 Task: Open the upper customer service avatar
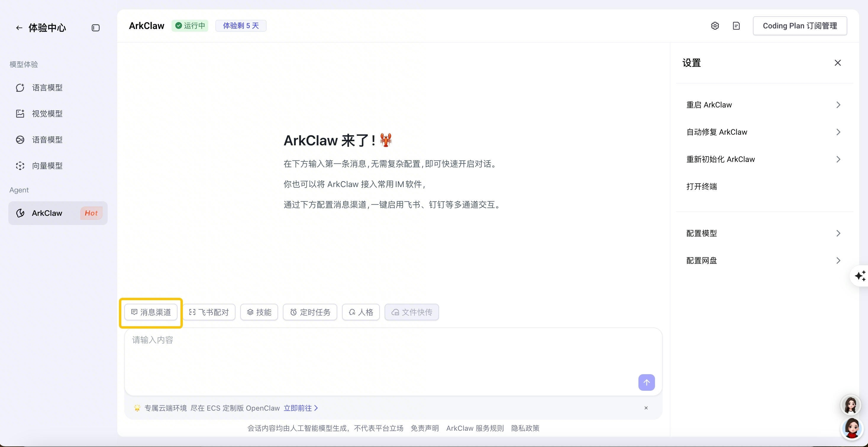pyautogui.click(x=851, y=405)
